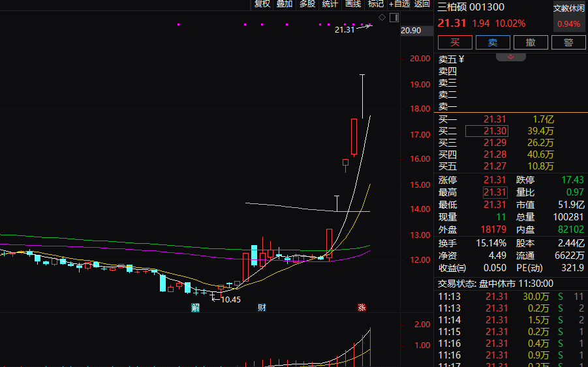Select the 画线 drawing tool

tap(353, 4)
